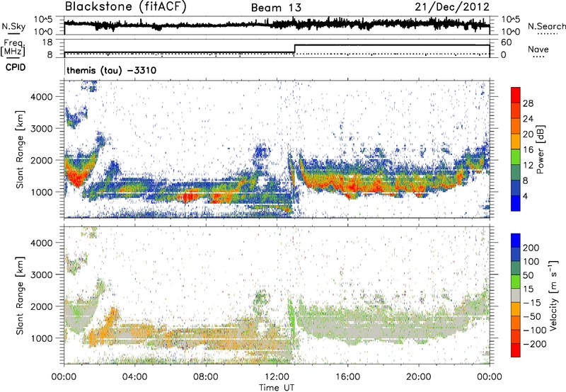This screenshot has height=392, width=566.
Task: Click the "4" label on Power color bar
Action: (525, 196)
